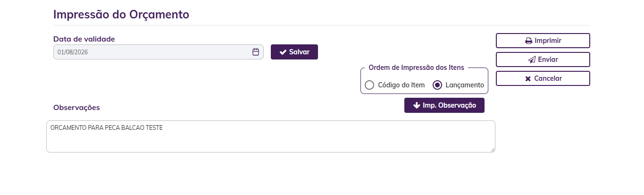Select the Lançamento radio circle

[x=437, y=85]
